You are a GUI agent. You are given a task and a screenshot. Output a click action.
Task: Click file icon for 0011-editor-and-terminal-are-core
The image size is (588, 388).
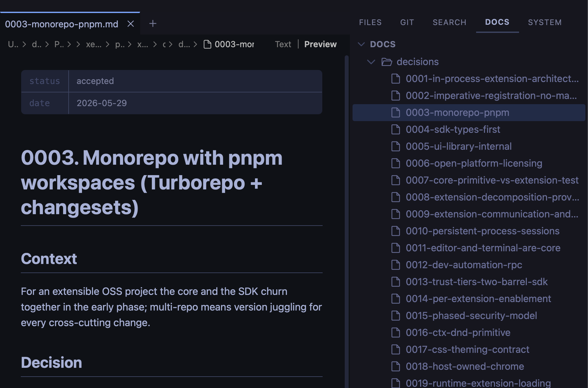(395, 248)
